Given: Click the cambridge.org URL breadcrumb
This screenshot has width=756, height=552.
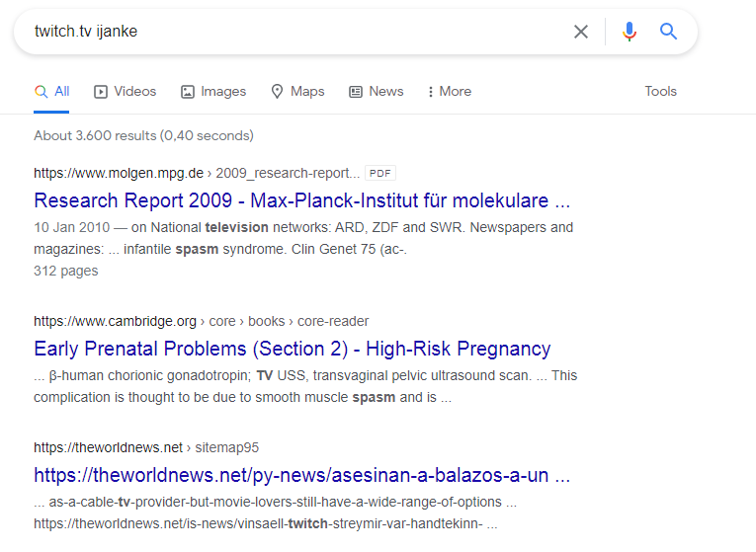Looking at the screenshot, I should (x=201, y=321).
